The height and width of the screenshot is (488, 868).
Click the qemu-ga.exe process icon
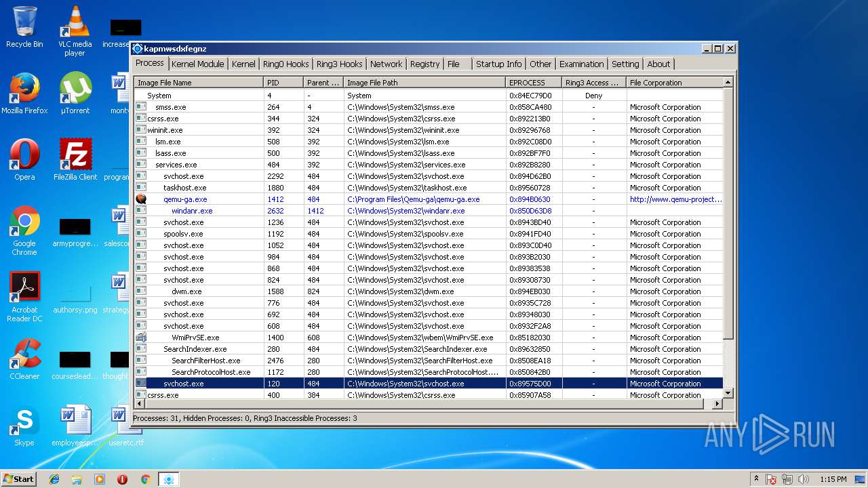click(x=141, y=199)
